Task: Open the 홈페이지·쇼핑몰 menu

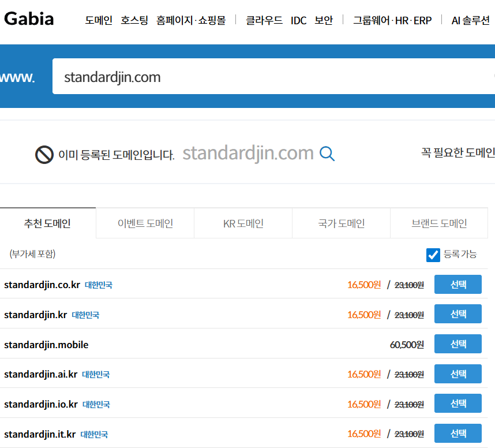Action: pos(191,20)
